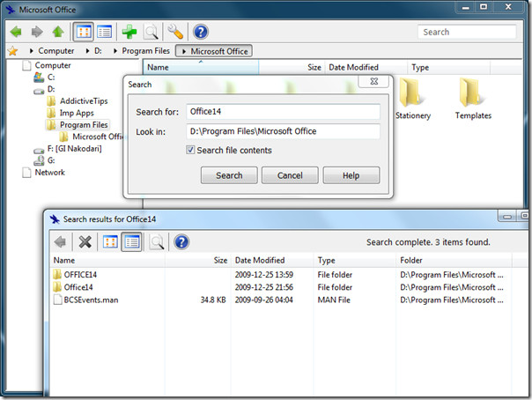Click the Search for text field
The width and height of the screenshot is (532, 400).
click(283, 112)
